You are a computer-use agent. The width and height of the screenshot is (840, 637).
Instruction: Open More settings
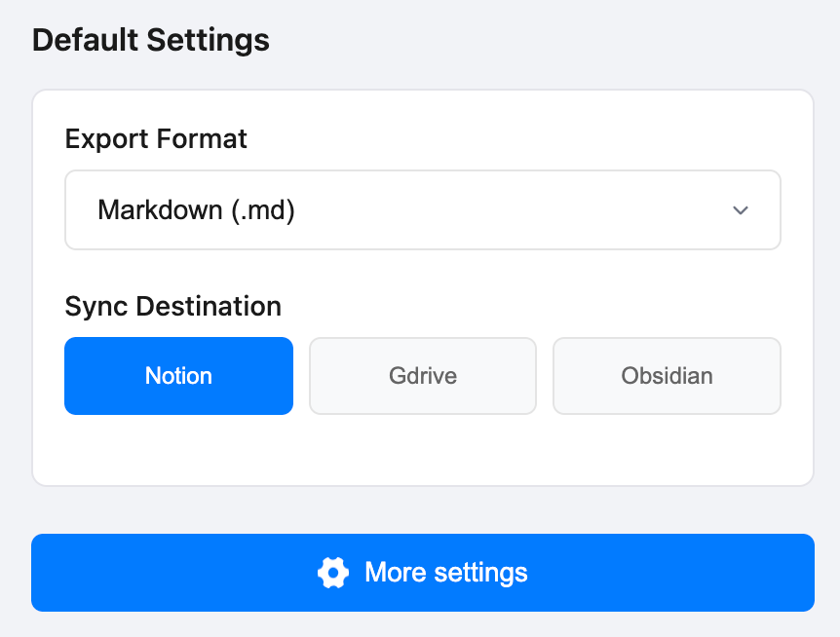click(423, 573)
